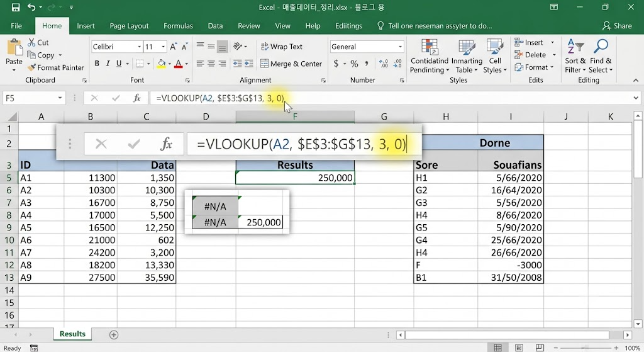
Task: Click the Insert cells command
Action: 529,42
